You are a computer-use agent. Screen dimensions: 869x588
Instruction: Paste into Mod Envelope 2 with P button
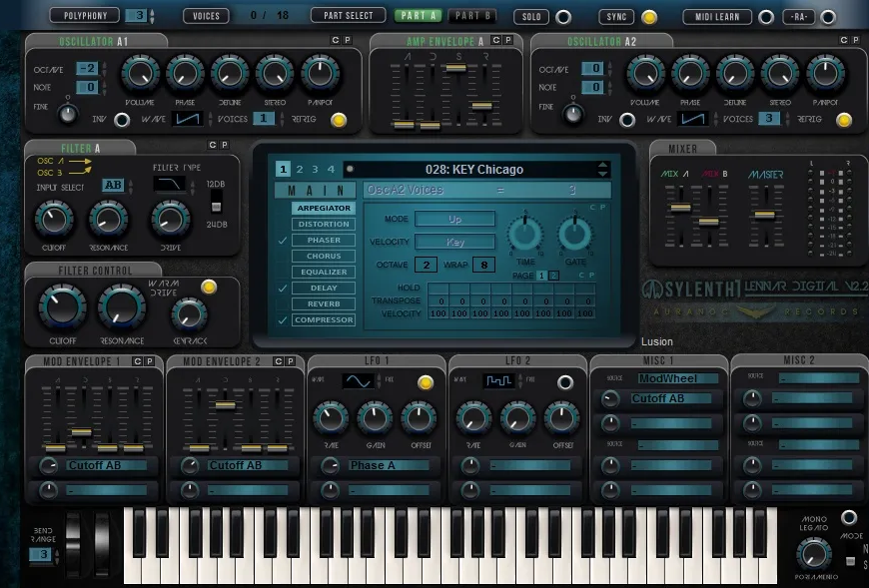290,361
